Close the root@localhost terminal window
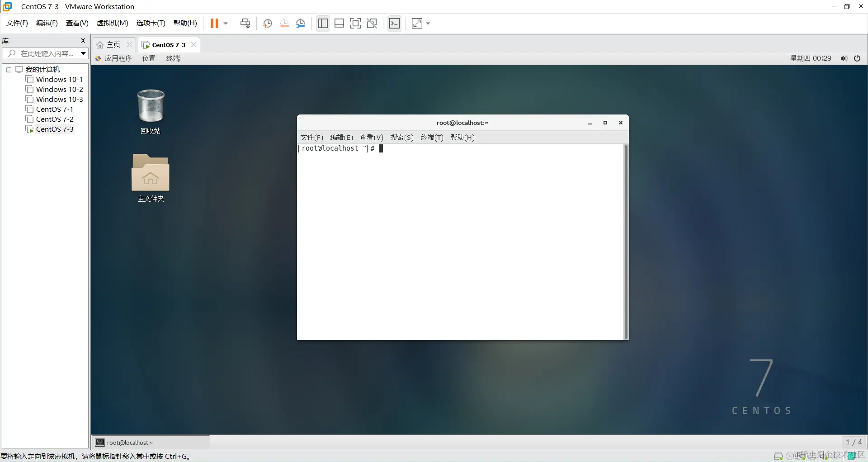 [621, 123]
